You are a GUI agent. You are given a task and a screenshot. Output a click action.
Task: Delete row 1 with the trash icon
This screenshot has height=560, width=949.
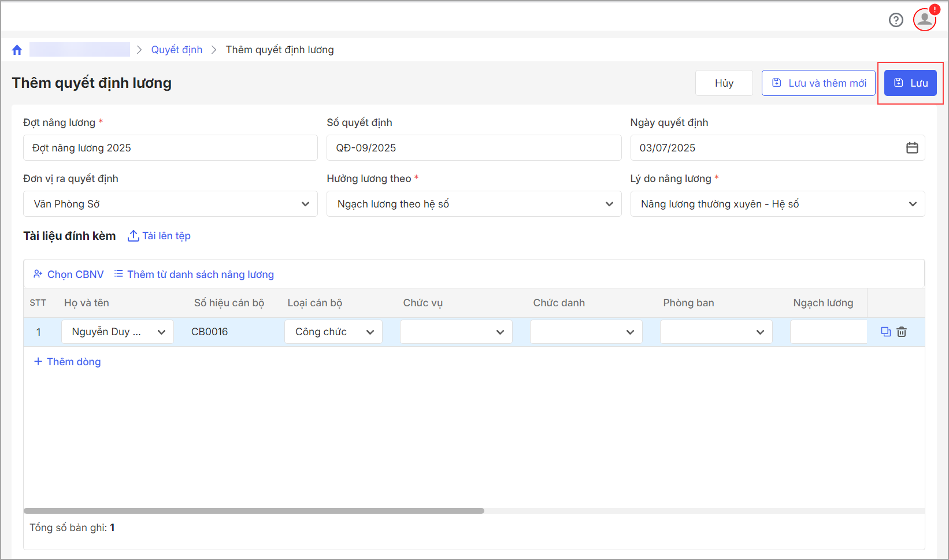pos(902,332)
